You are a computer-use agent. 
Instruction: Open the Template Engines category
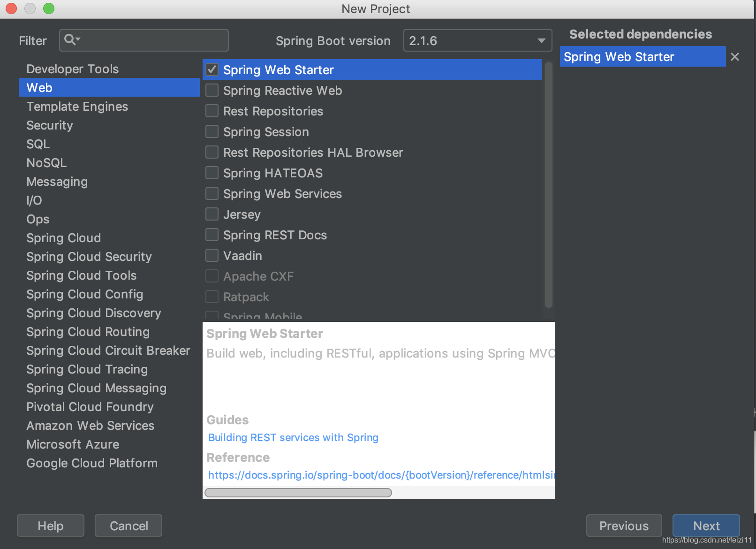click(x=109, y=107)
